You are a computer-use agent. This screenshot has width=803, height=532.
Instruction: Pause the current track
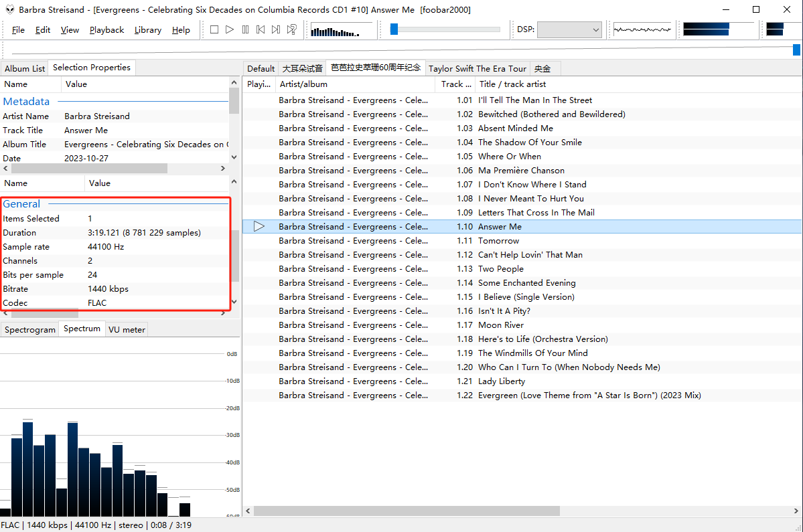pyautogui.click(x=245, y=29)
